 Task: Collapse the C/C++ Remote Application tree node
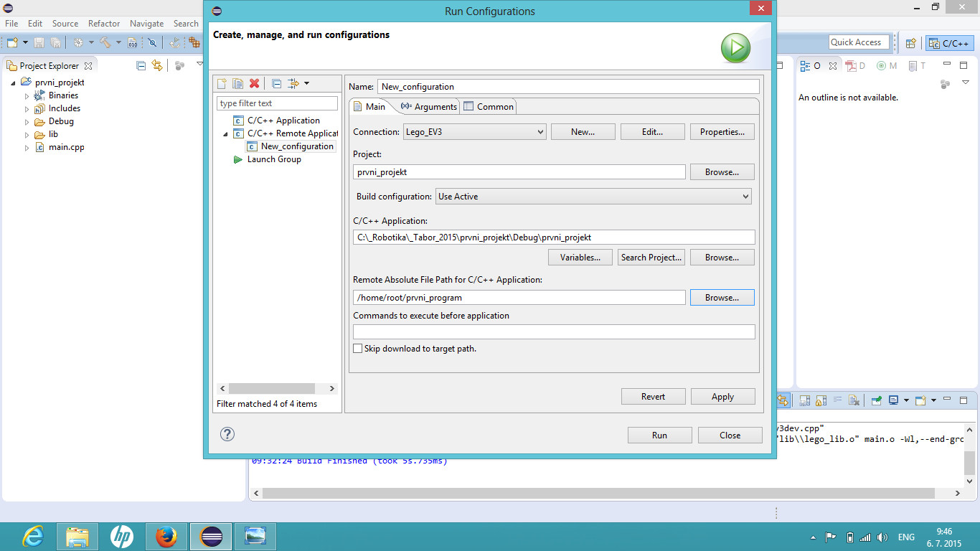[x=225, y=134]
